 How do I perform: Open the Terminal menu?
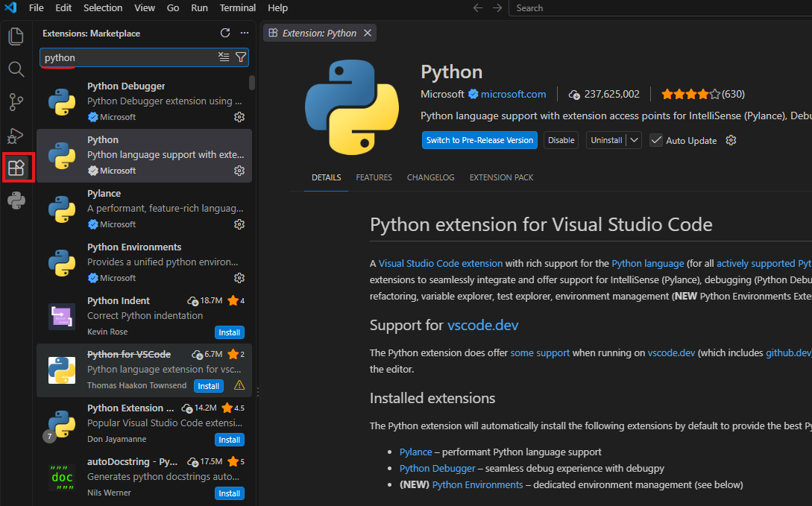(238, 7)
